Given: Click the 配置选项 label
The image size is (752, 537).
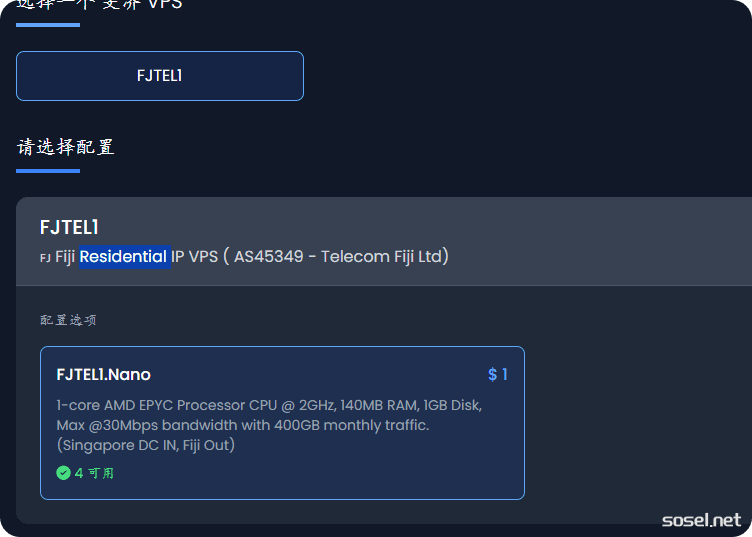Looking at the screenshot, I should tap(68, 320).
